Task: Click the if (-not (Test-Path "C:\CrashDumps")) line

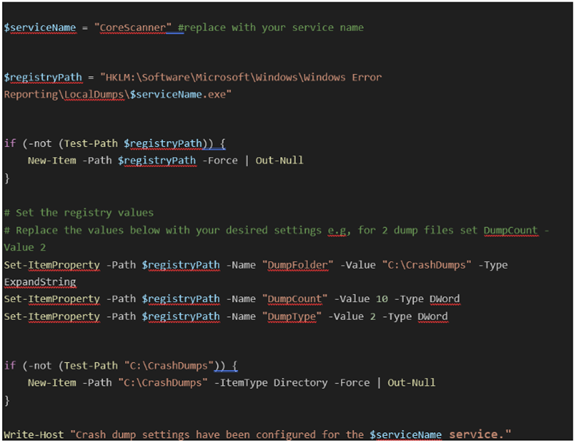Action: coord(121,366)
